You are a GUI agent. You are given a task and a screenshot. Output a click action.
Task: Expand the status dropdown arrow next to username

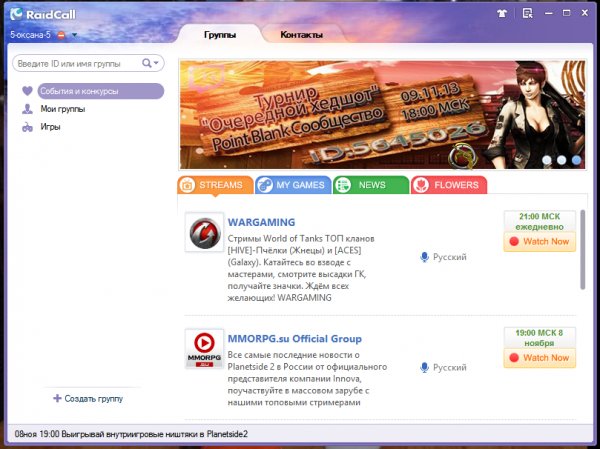coord(74,35)
